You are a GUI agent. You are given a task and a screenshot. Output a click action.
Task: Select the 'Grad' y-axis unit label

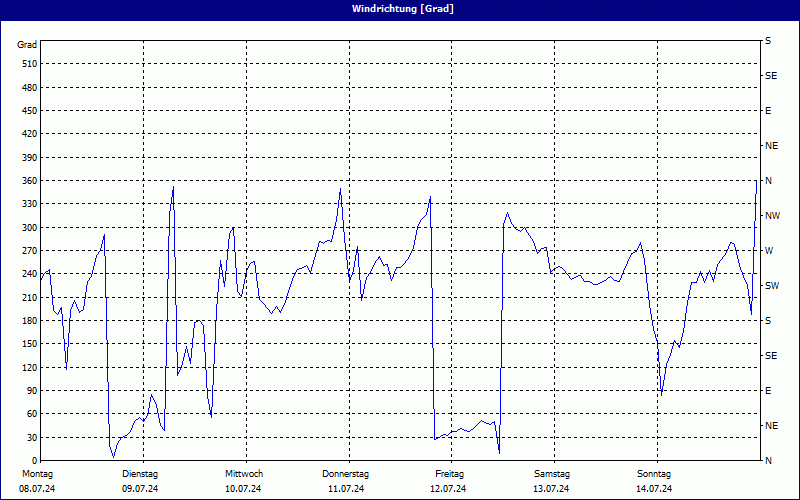click(27, 45)
